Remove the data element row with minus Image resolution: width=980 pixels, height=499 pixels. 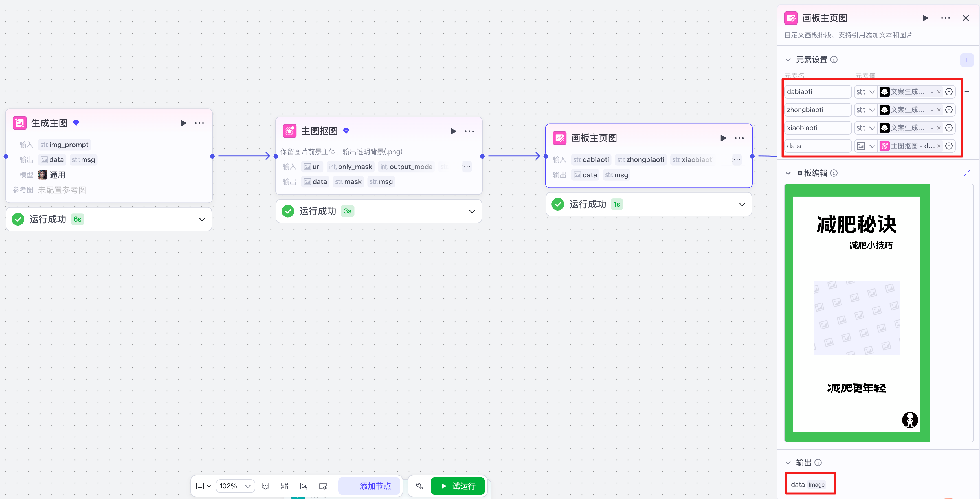[967, 146]
